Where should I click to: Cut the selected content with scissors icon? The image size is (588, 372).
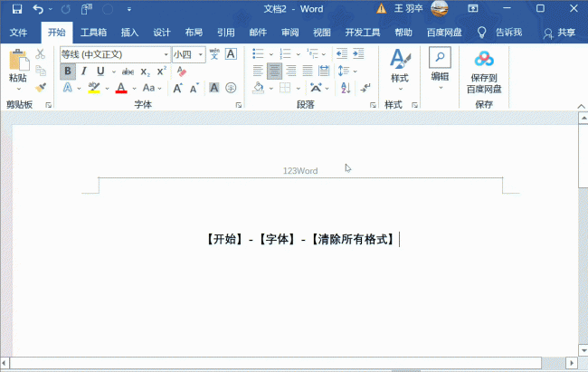point(40,54)
